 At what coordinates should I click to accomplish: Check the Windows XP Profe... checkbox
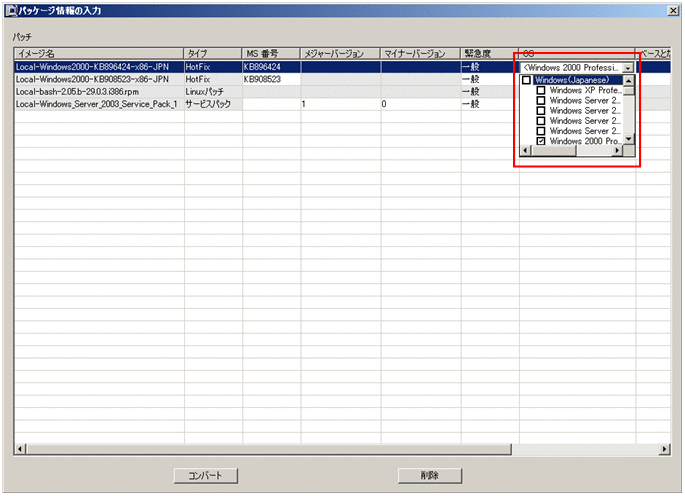coord(541,90)
